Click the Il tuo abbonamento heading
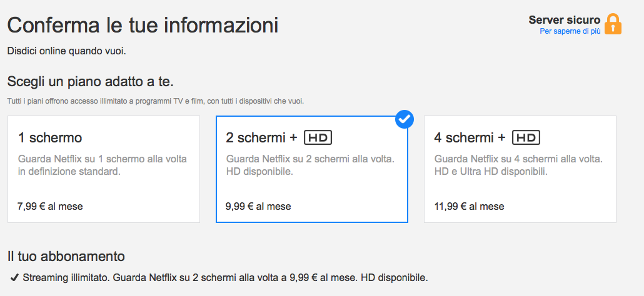The height and width of the screenshot is (296, 644). click(x=66, y=256)
